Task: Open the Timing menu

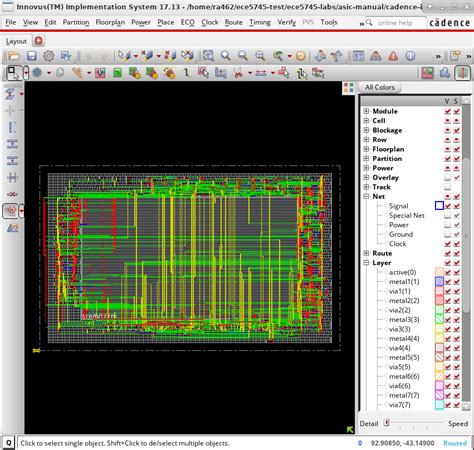Action: click(260, 22)
